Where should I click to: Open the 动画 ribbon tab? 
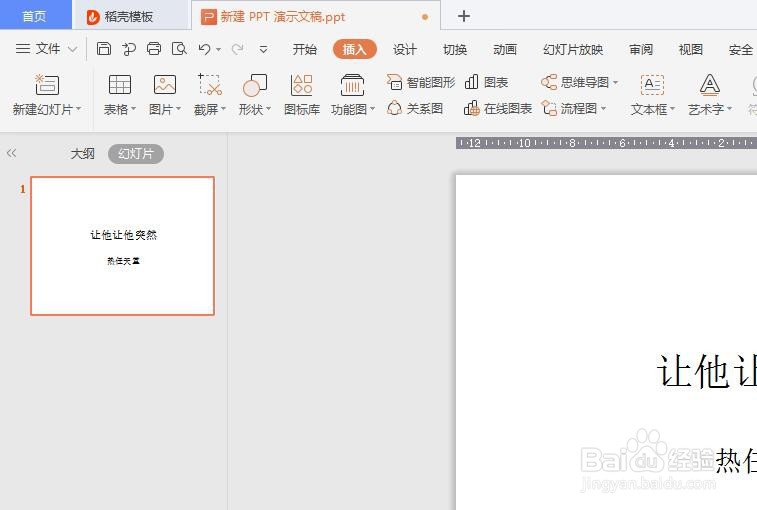point(505,49)
